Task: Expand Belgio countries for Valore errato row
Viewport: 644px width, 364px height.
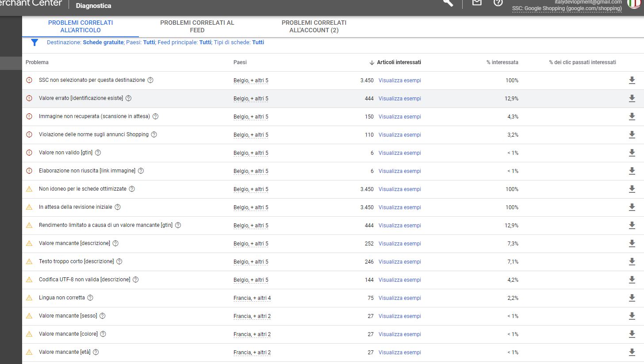Action: [x=251, y=99]
